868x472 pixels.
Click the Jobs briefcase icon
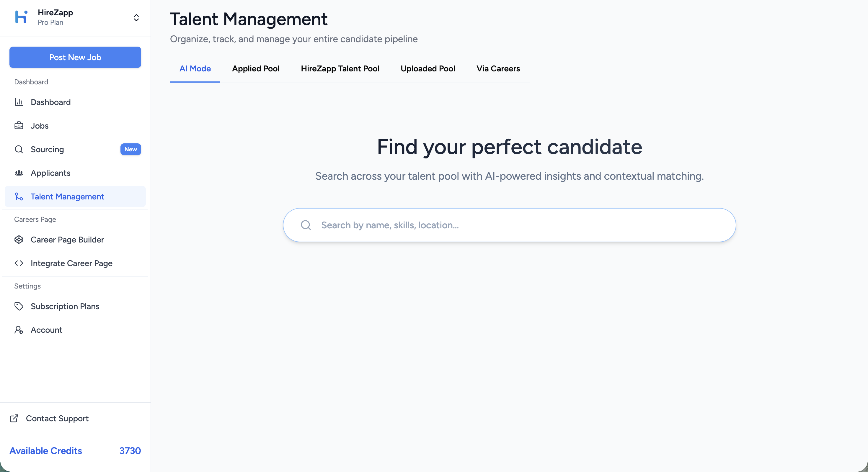19,126
